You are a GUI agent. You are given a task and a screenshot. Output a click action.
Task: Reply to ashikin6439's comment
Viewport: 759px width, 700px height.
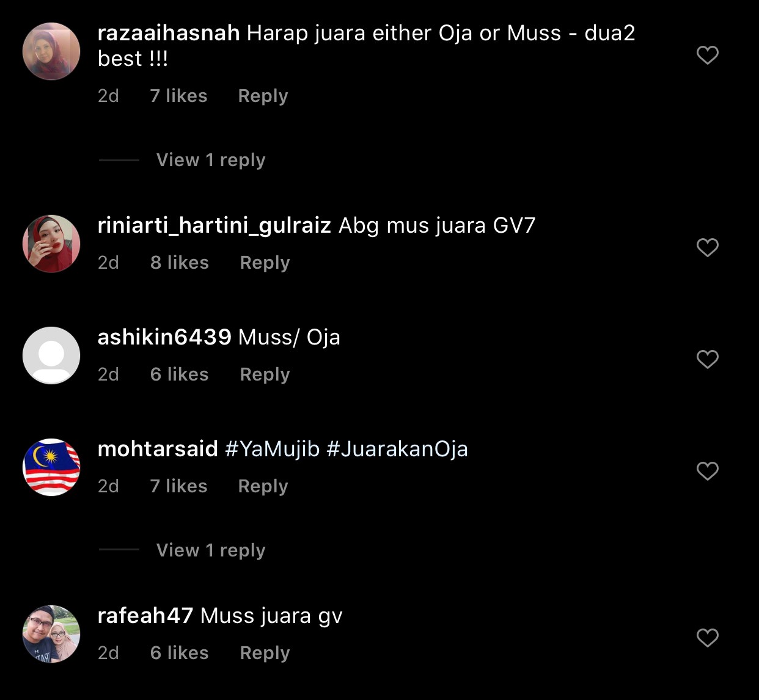(x=265, y=374)
